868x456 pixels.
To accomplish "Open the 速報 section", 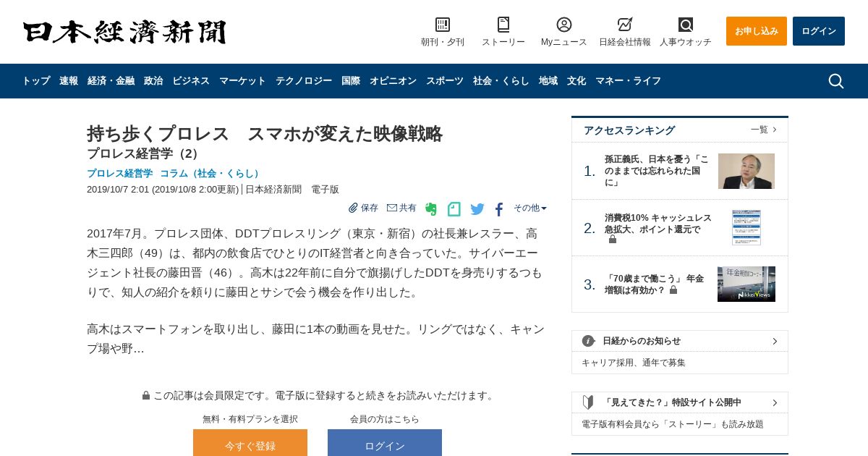I will click(x=69, y=81).
